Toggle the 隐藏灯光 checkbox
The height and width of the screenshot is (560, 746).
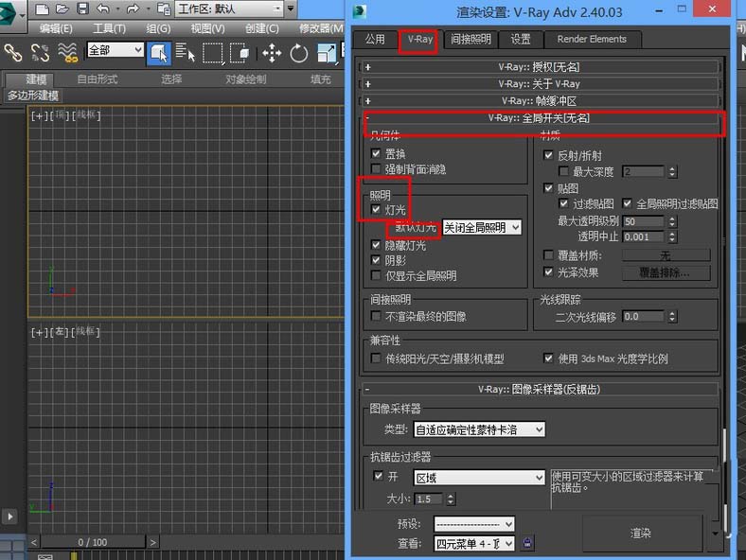pyautogui.click(x=376, y=245)
